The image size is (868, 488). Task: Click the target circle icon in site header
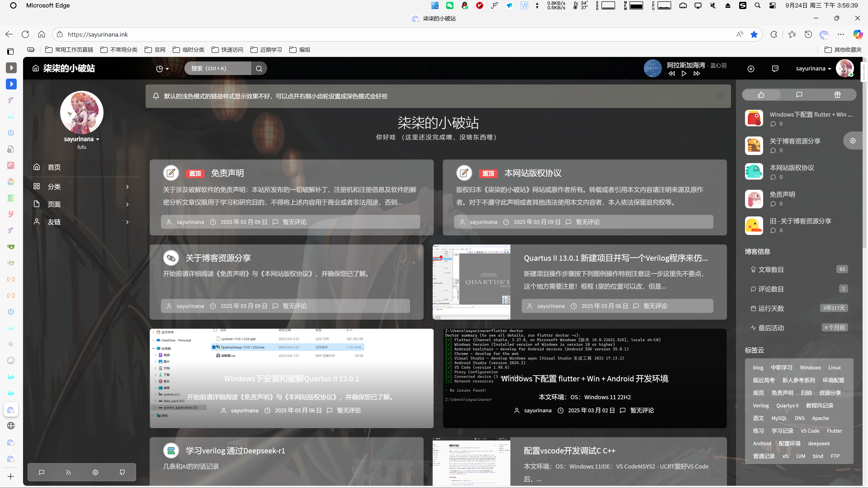pyautogui.click(x=751, y=69)
